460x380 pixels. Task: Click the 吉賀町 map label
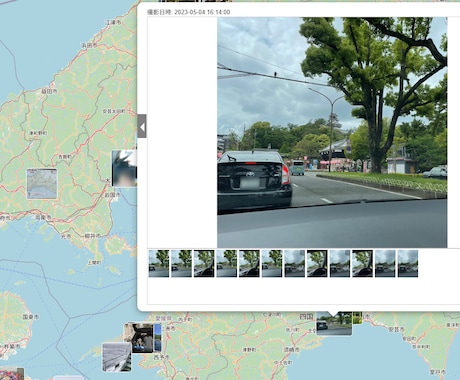pyautogui.click(x=65, y=156)
